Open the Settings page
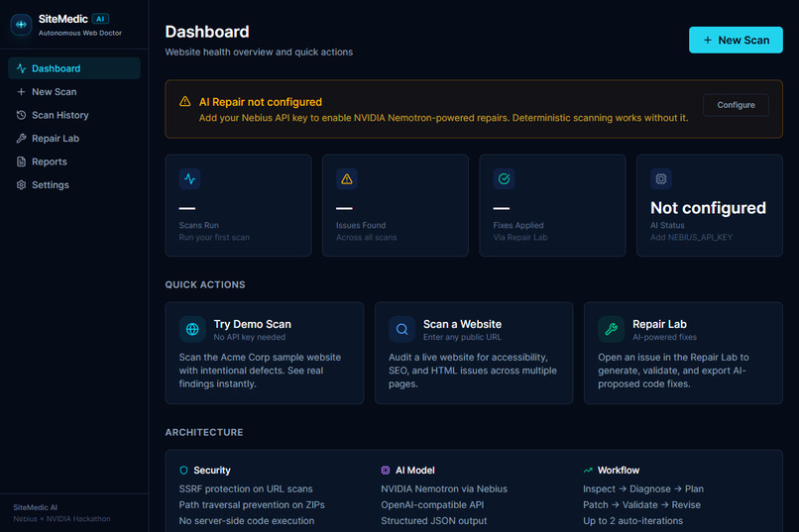This screenshot has height=532, width=799. tap(74, 185)
